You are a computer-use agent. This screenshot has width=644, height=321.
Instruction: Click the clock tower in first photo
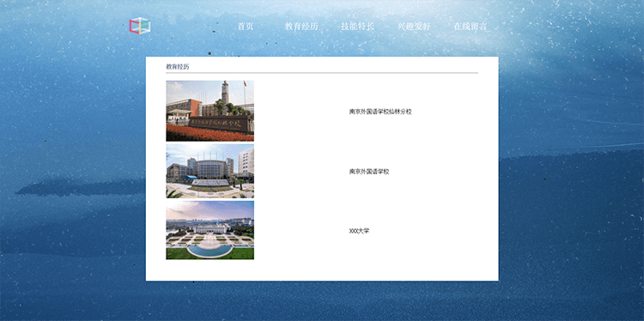225,92
